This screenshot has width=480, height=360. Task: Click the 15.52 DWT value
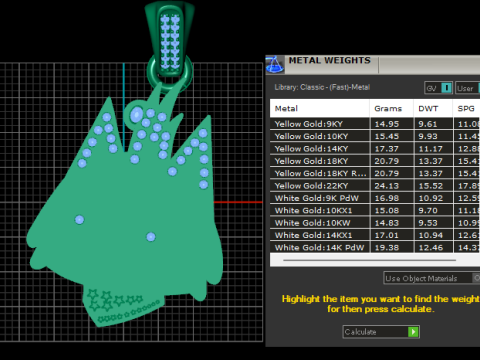pos(430,186)
